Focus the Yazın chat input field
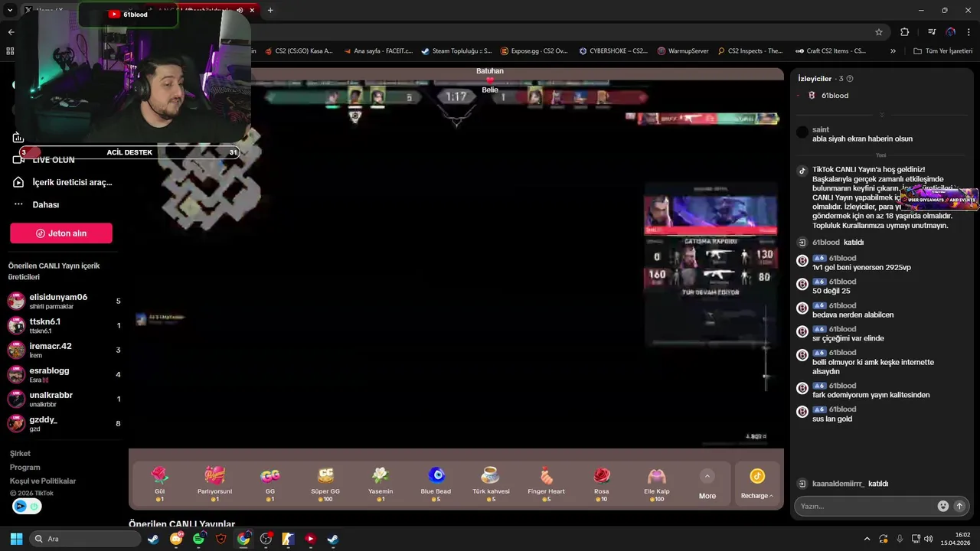 click(865, 506)
